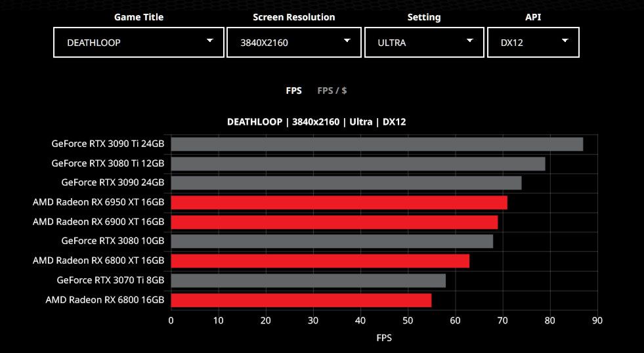Image resolution: width=644 pixels, height=353 pixels.
Task: Click the label GeForce RTX 3090 Ti 24GB
Action: coord(108,144)
